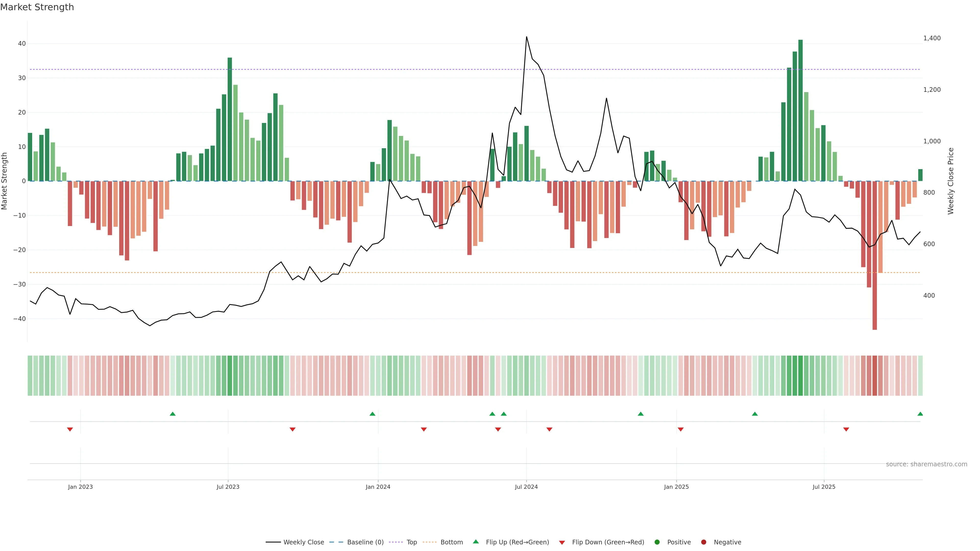The height and width of the screenshot is (551, 980).
Task: Click the rightmost red Flip Down triangle marker
Action: point(846,429)
